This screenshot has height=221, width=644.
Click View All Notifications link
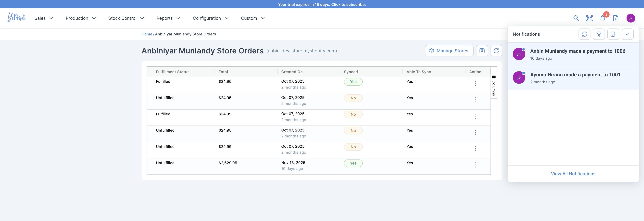573,174
